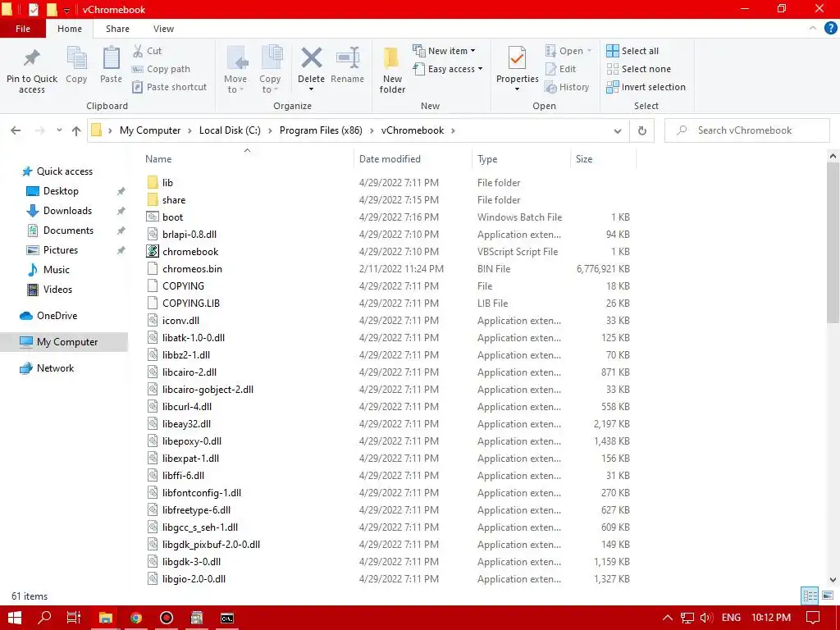Show hidden system tray icons
The height and width of the screenshot is (630, 840).
click(x=668, y=618)
